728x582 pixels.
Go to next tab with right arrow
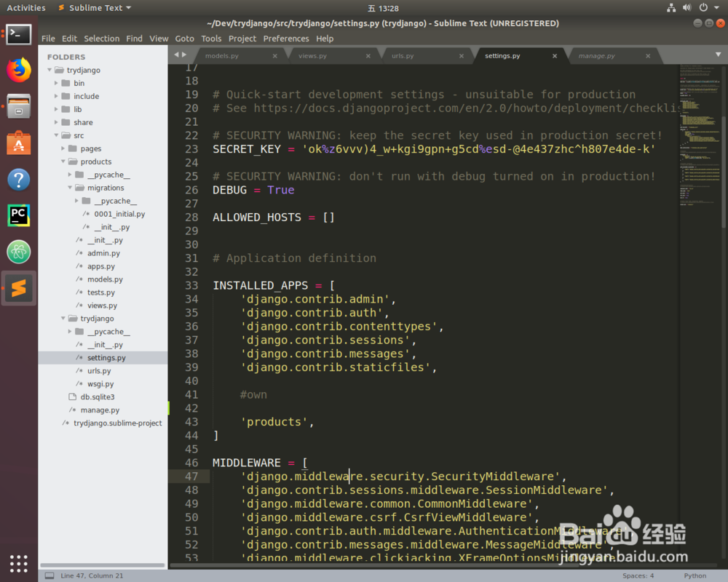(x=184, y=55)
